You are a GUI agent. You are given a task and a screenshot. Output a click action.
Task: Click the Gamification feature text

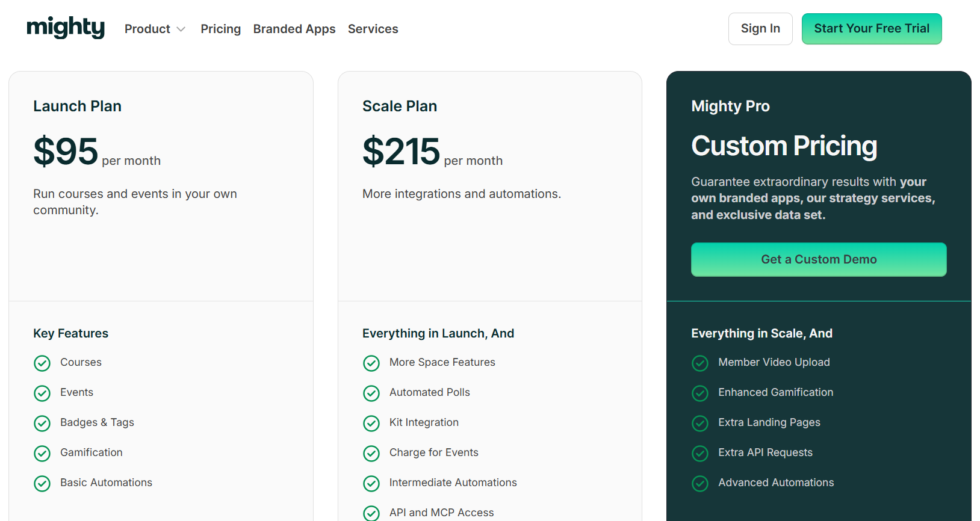(91, 452)
